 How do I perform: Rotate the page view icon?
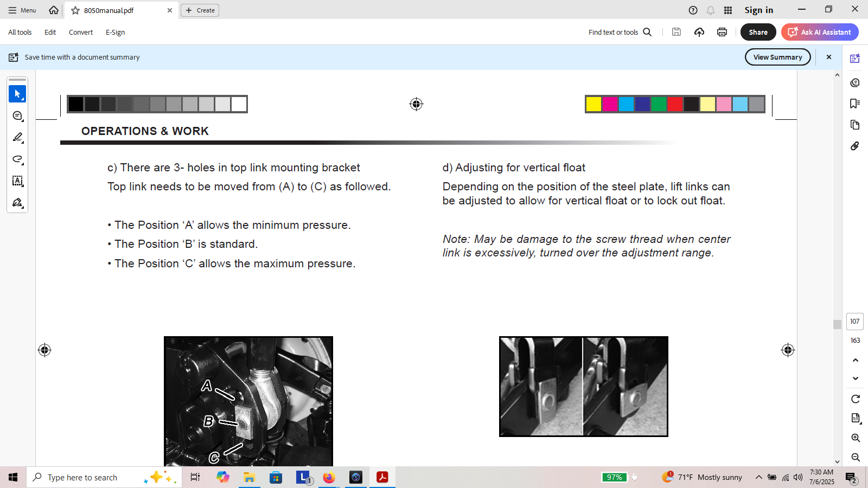pyautogui.click(x=856, y=399)
